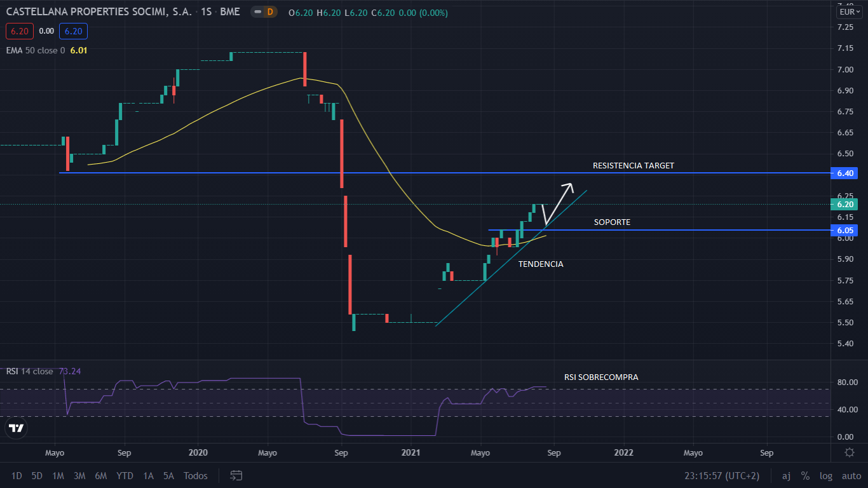Click the TradingView logo in the corner
The width and height of the screenshot is (868, 488).
coord(15,428)
